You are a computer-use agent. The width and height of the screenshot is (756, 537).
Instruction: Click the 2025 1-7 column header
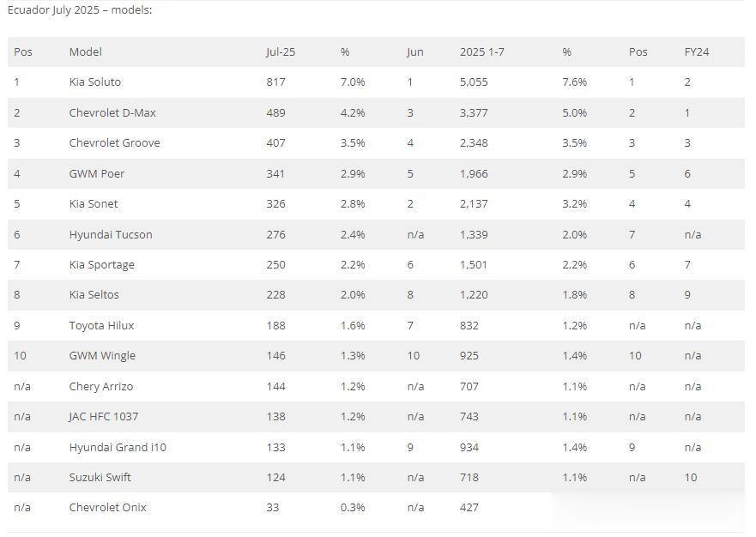point(481,51)
